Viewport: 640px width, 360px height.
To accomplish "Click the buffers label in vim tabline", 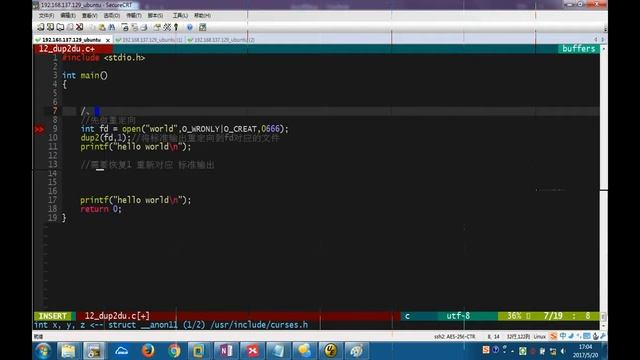I will coord(578,49).
